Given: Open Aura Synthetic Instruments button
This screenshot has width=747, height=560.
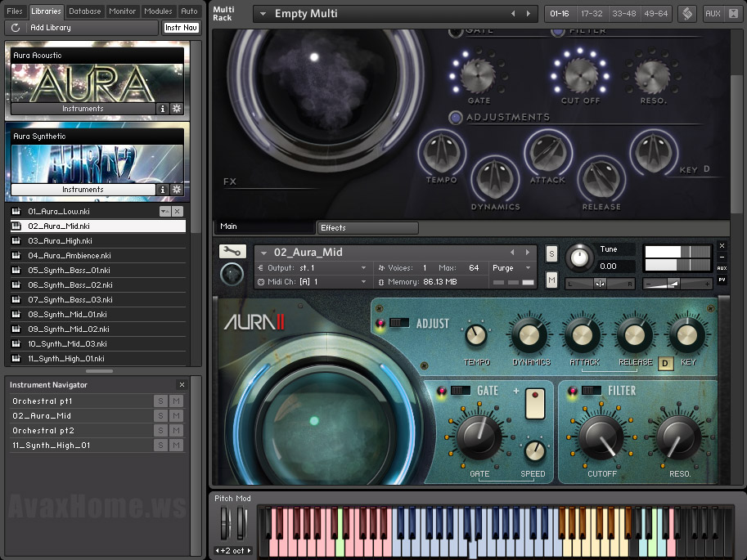Looking at the screenshot, I should (x=83, y=190).
